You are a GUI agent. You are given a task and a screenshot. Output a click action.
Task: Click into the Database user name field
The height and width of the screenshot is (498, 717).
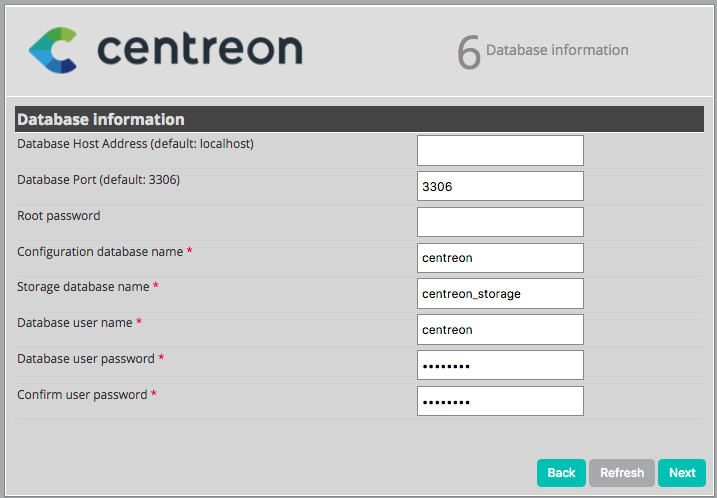pos(500,329)
